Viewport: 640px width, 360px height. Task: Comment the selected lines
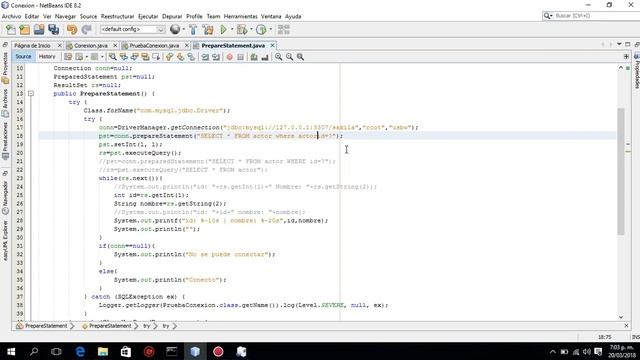(x=254, y=57)
